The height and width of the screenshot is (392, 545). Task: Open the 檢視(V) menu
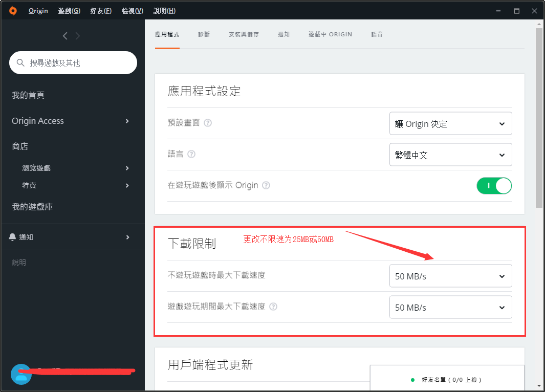point(133,11)
